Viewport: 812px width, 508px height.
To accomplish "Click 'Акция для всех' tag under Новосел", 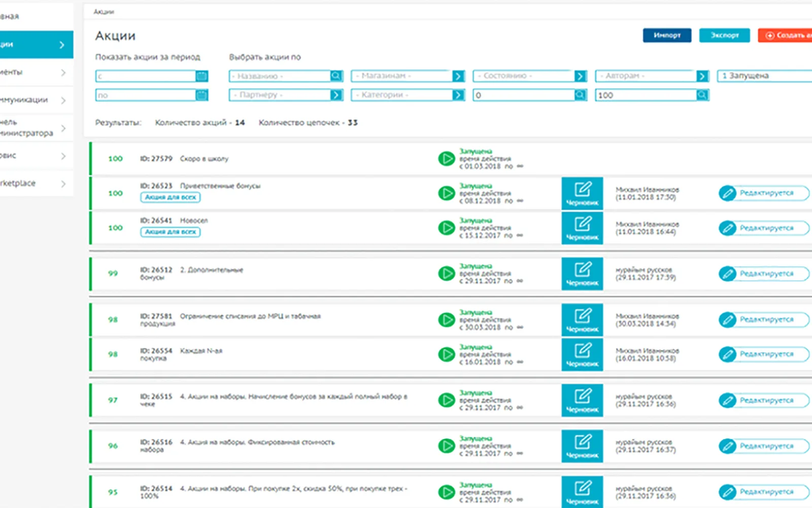I will (170, 232).
